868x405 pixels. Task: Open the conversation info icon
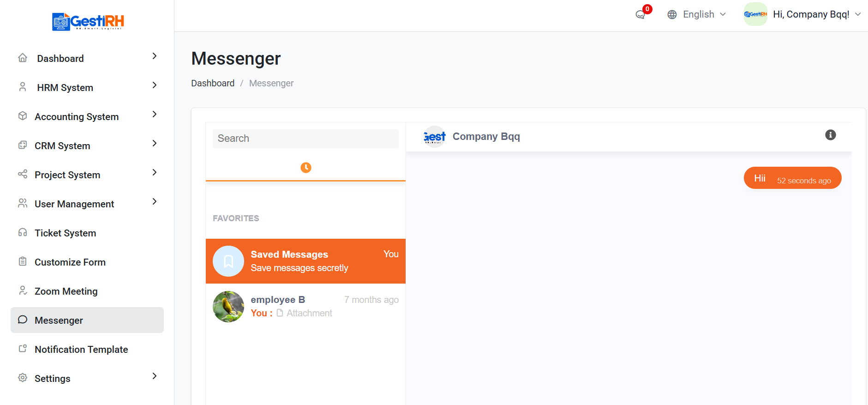click(830, 135)
